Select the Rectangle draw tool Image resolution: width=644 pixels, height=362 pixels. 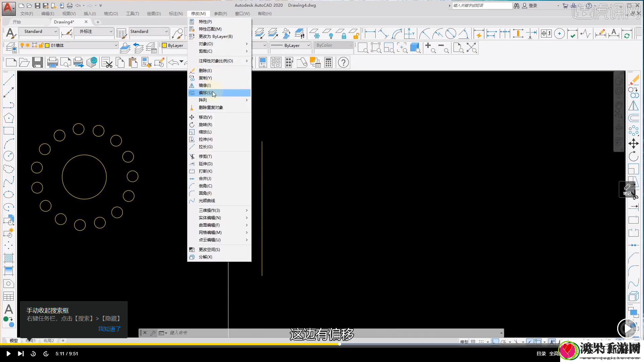coord(9,131)
